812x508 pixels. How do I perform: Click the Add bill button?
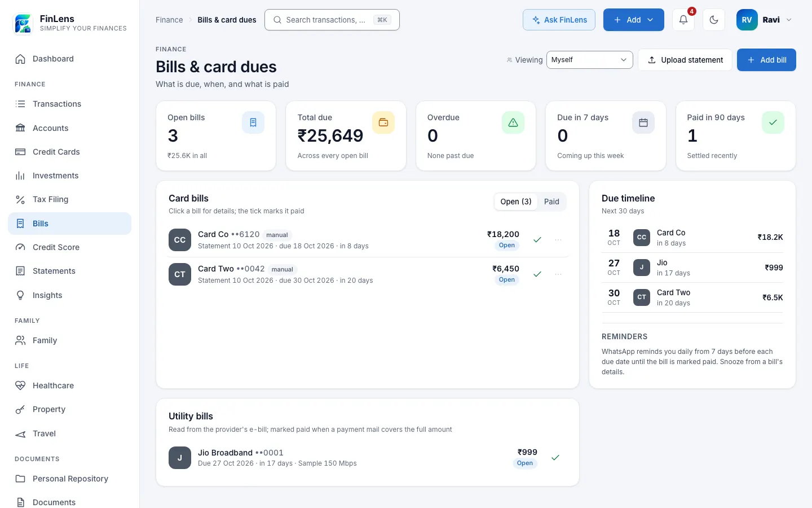766,60
